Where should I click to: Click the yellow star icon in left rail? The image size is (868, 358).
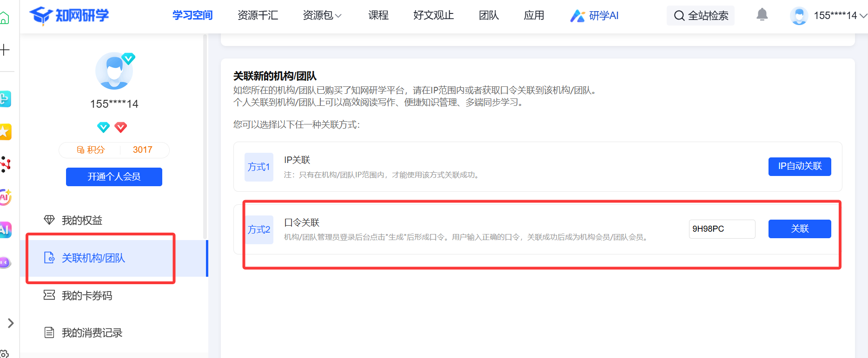(x=5, y=132)
